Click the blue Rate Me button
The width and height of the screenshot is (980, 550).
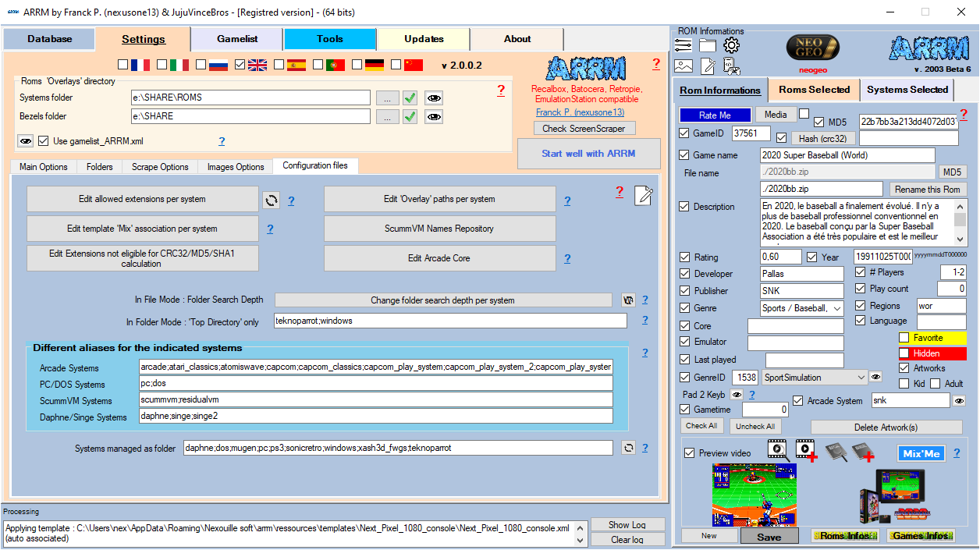click(x=714, y=115)
